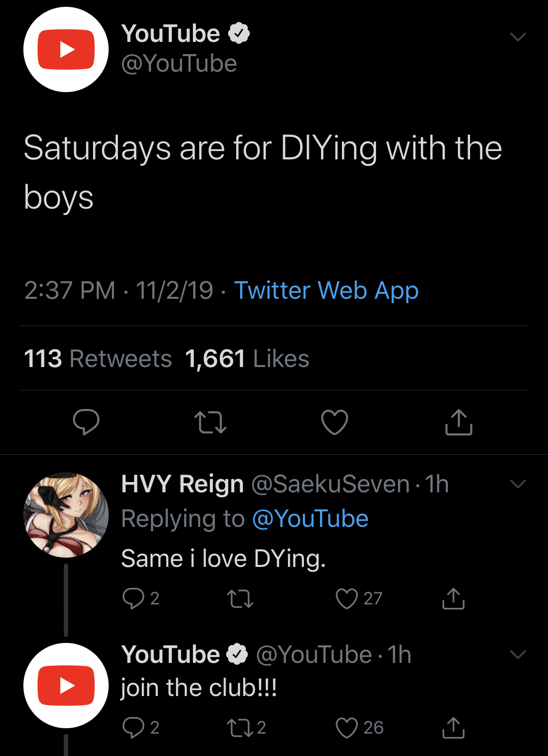Share the 'join the club!!!' tweet

coord(454,728)
